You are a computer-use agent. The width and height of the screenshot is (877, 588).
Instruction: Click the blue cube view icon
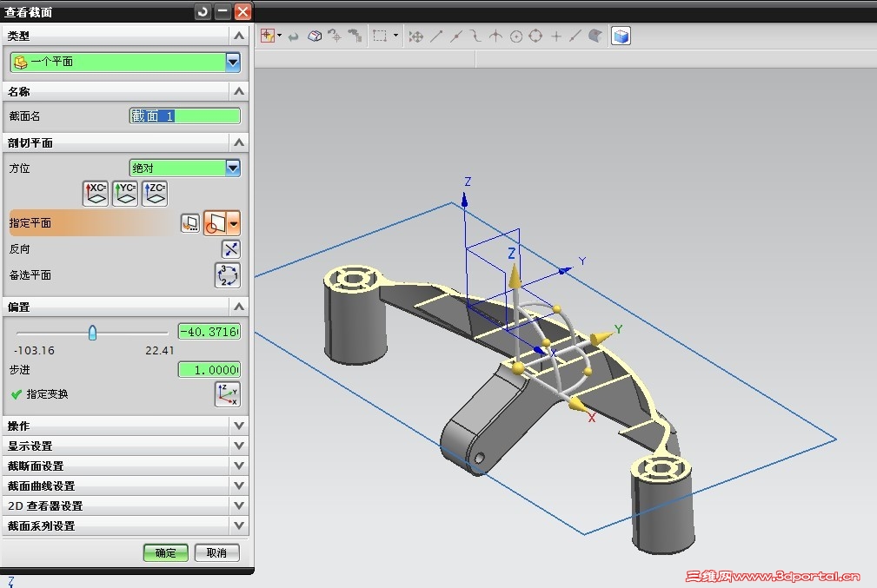621,36
